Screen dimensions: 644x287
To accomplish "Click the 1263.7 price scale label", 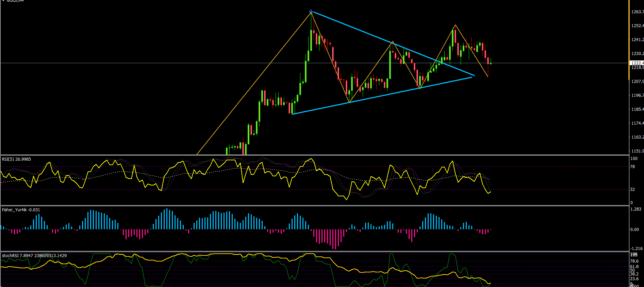I will point(638,12).
